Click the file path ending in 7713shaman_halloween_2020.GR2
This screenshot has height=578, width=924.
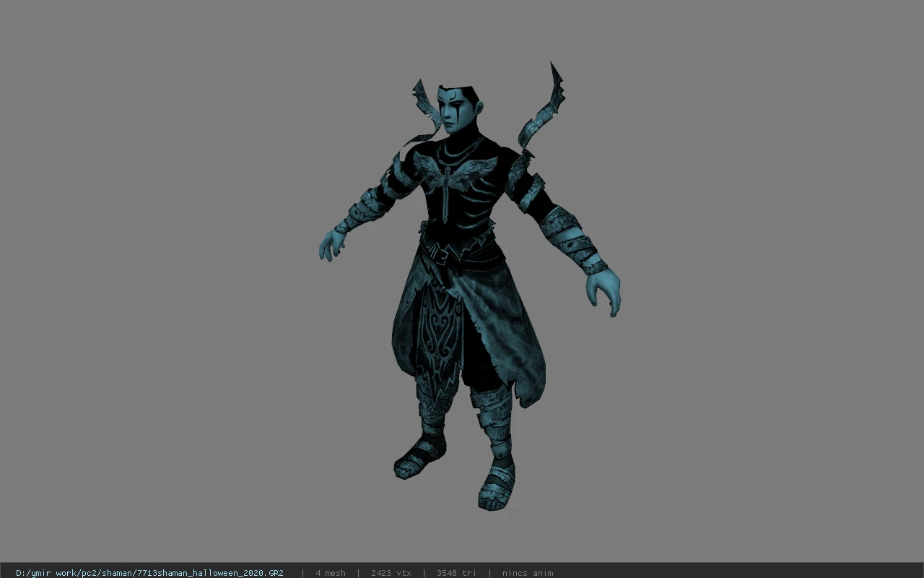(x=149, y=573)
